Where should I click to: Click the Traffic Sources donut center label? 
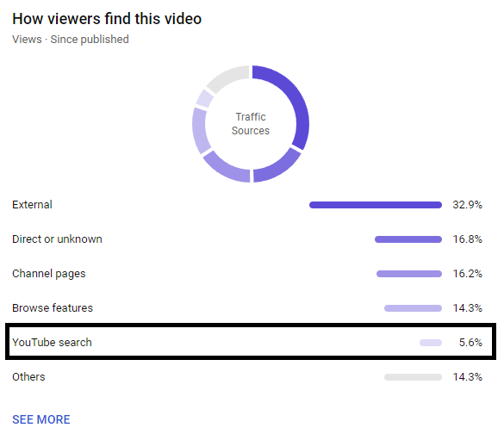click(251, 124)
